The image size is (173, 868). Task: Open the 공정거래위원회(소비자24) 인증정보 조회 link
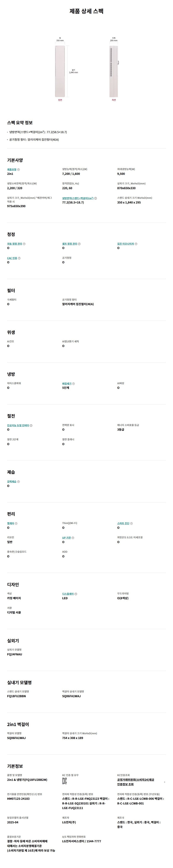pyautogui.click(x=135, y=782)
